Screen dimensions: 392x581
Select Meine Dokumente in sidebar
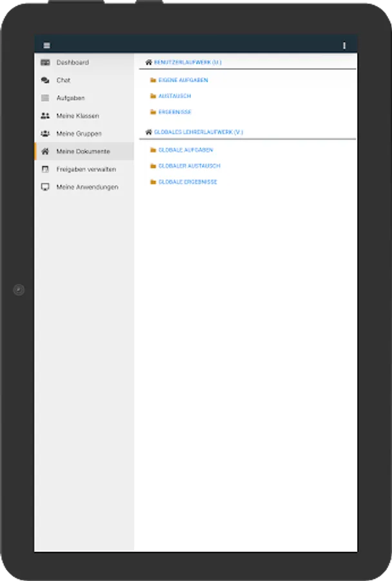84,151
